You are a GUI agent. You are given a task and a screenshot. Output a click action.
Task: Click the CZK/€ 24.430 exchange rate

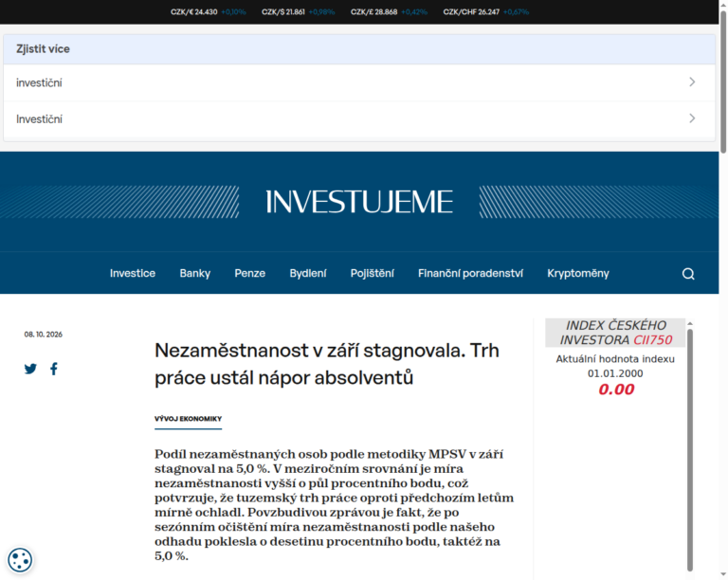click(209, 11)
